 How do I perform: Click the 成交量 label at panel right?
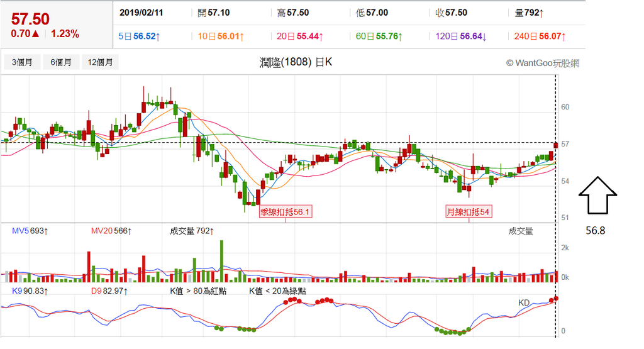[521, 231]
